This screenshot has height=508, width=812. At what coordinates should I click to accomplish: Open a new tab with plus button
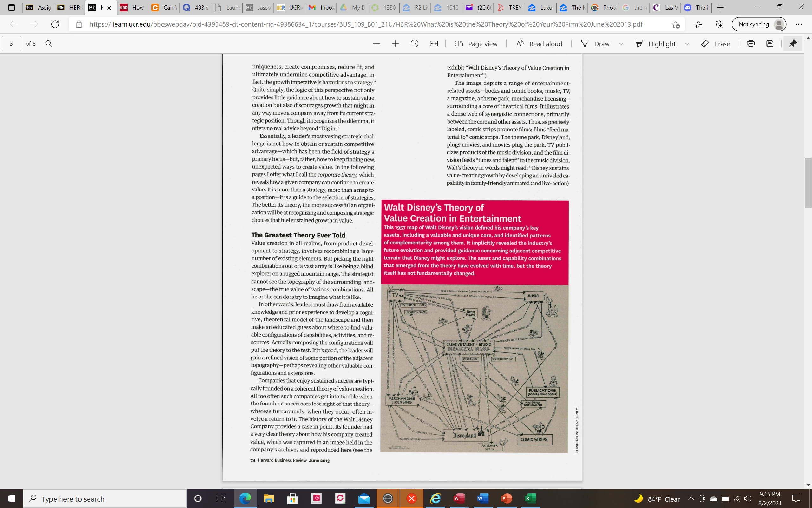pos(720,7)
